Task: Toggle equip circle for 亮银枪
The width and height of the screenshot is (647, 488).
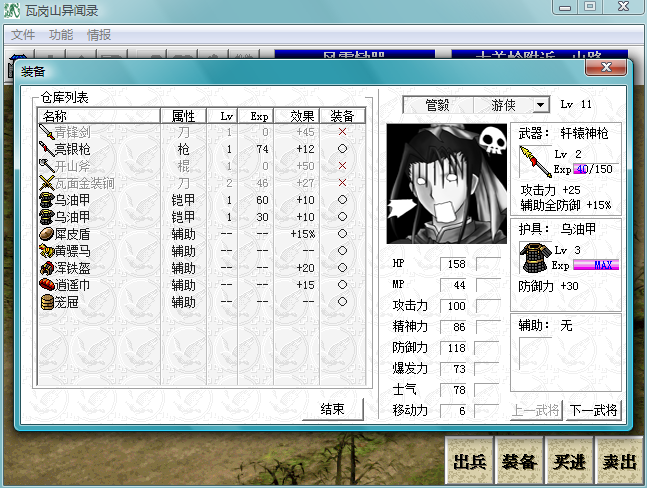Action: (x=342, y=149)
